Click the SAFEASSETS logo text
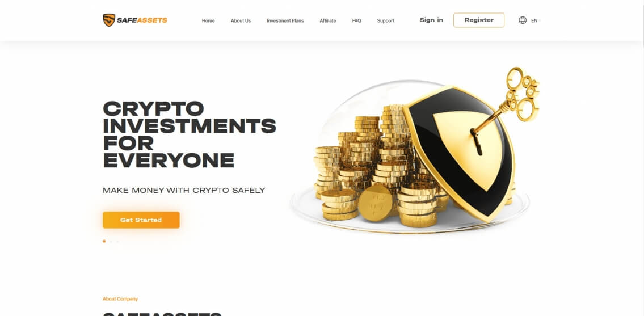 [142, 20]
